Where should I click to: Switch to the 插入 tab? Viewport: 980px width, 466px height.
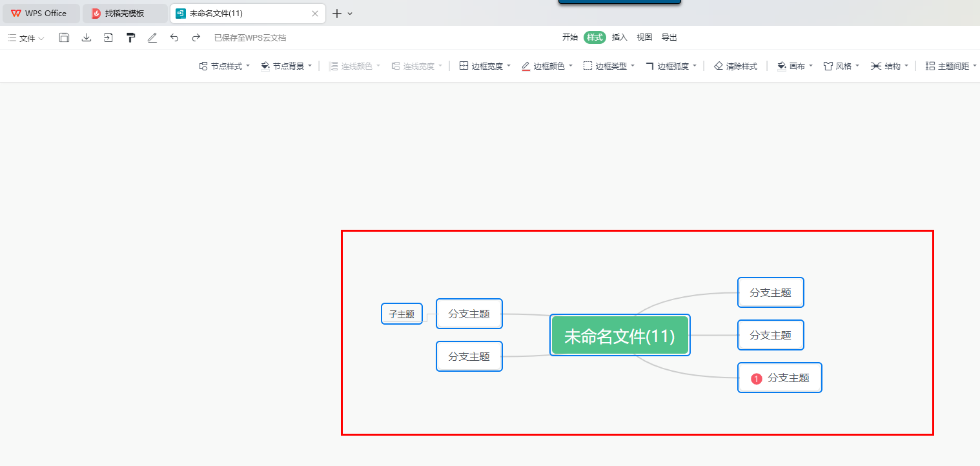coord(620,37)
